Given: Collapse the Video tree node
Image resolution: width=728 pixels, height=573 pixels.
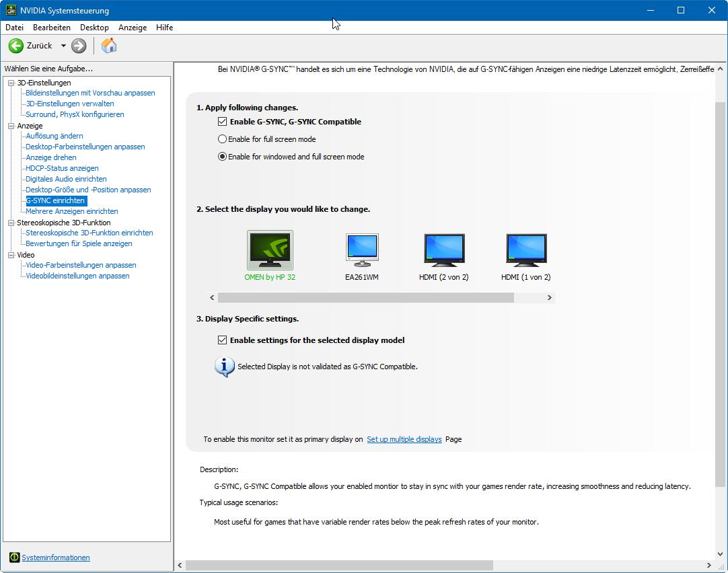Looking at the screenshot, I should tap(11, 255).
